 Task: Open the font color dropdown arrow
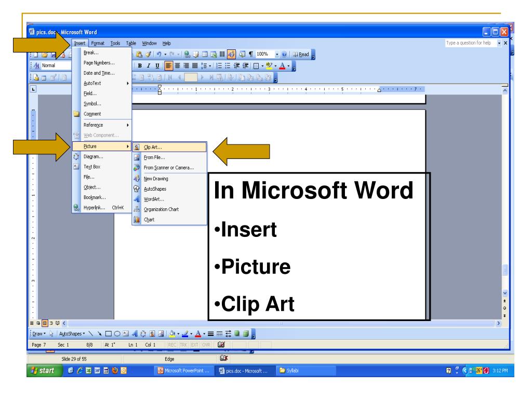pos(288,66)
